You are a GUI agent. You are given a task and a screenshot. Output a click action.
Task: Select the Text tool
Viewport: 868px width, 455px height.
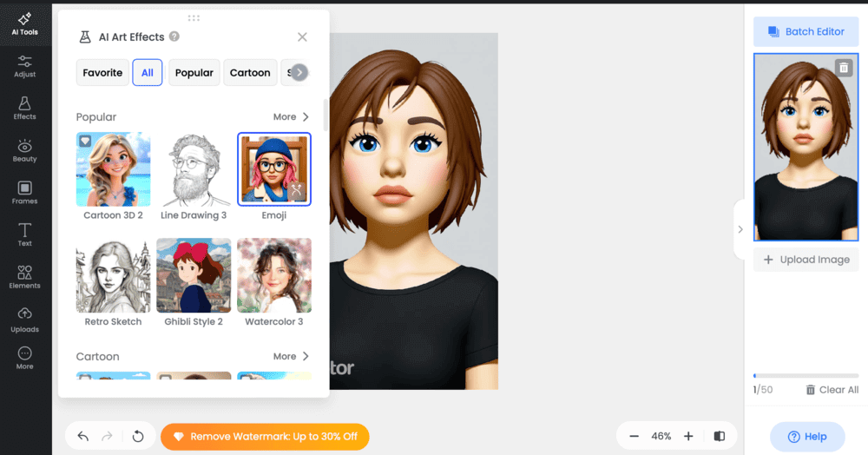[24, 234]
